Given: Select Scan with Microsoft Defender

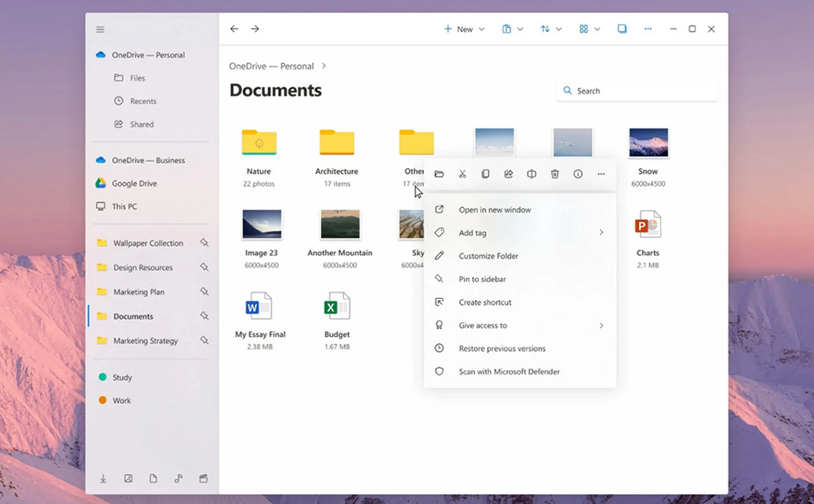Looking at the screenshot, I should point(520,371).
